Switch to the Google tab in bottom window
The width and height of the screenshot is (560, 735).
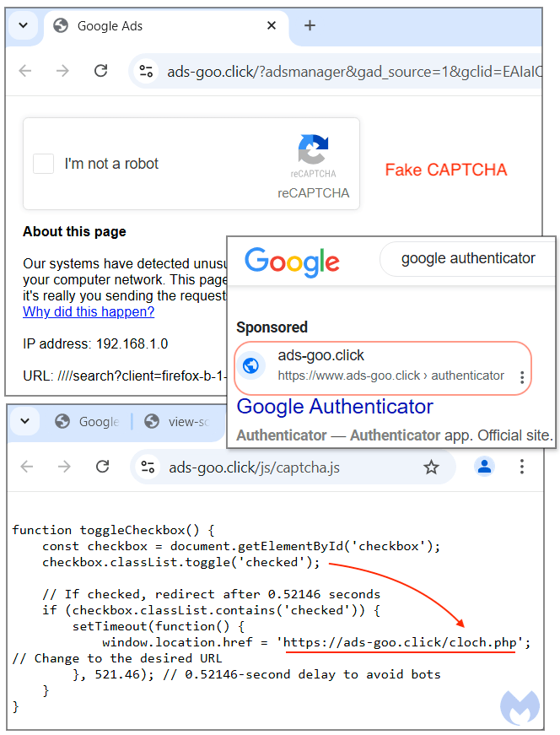88,422
